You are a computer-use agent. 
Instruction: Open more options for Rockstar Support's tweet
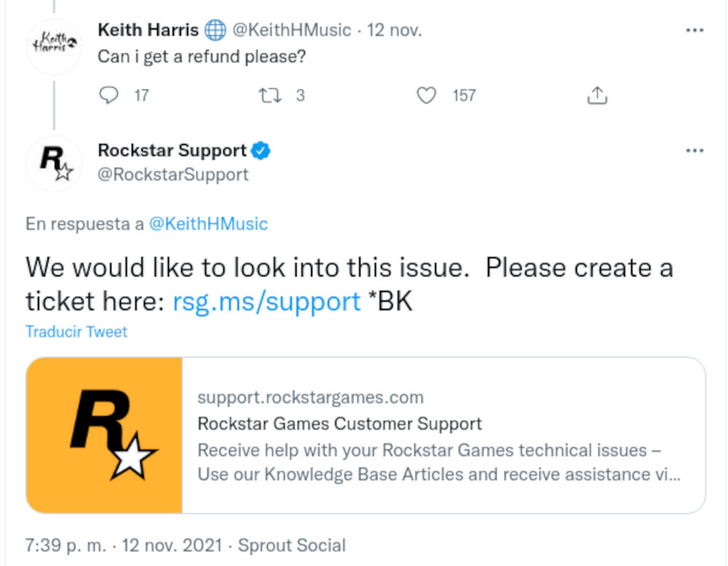pyautogui.click(x=695, y=151)
